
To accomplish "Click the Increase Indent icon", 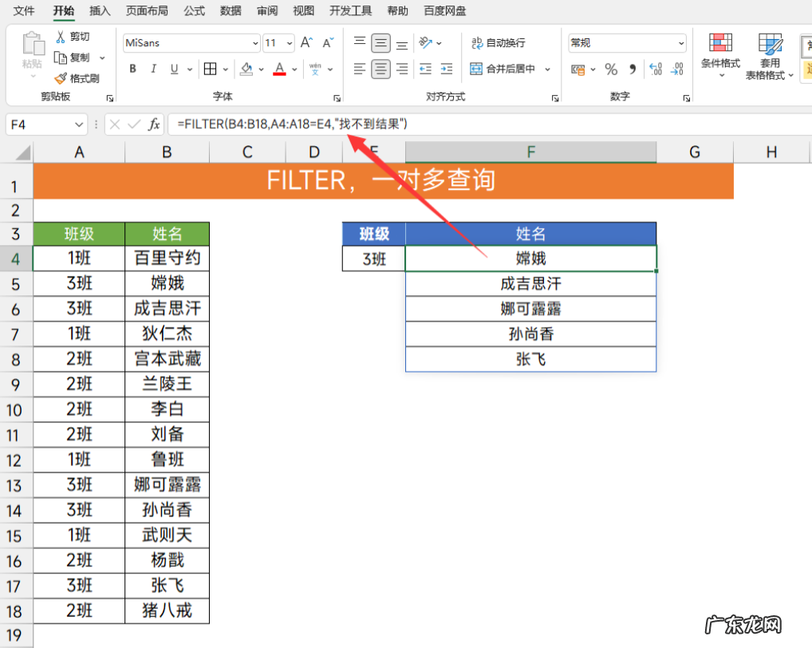I will pyautogui.click(x=447, y=69).
